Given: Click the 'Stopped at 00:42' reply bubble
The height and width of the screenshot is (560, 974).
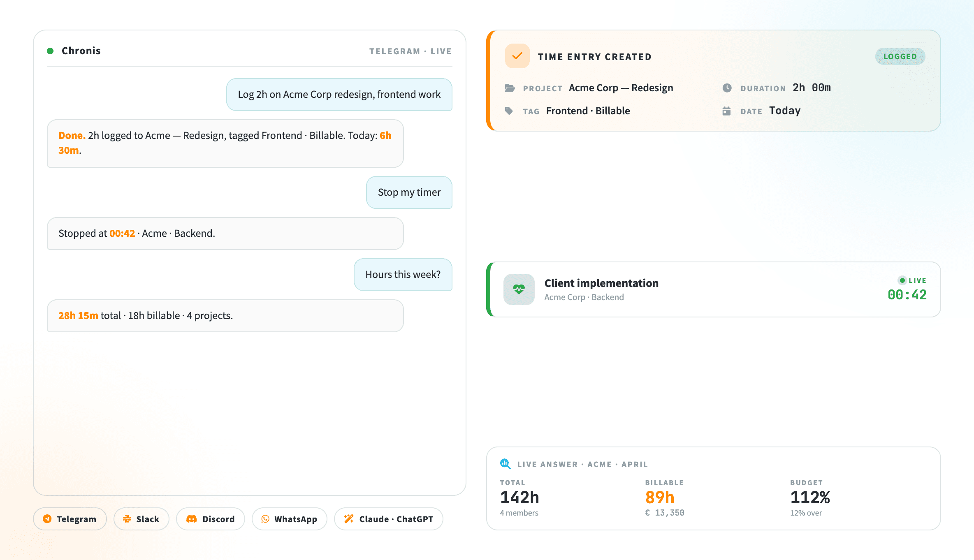Looking at the screenshot, I should pyautogui.click(x=225, y=234).
